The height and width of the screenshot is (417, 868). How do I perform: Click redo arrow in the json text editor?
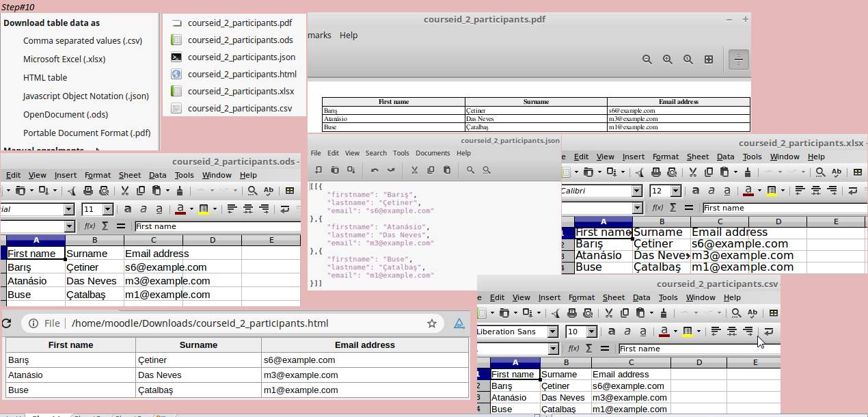pos(391,170)
